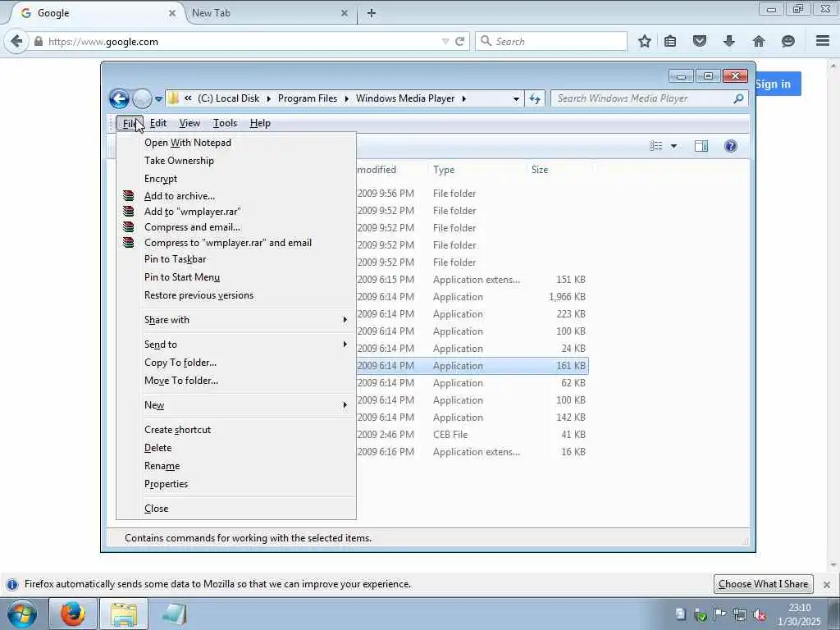
Task: Switch to New Tab tab
Action: [x=271, y=13]
